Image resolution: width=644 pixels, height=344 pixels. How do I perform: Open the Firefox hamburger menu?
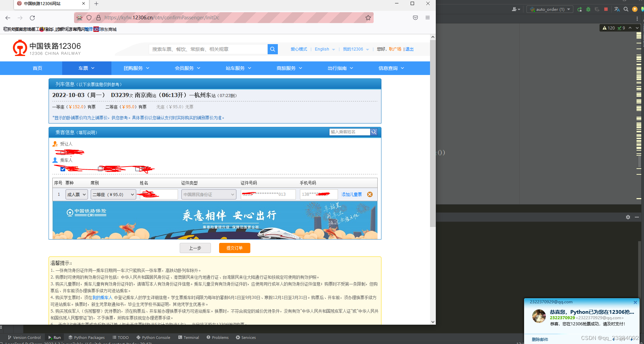click(x=428, y=18)
